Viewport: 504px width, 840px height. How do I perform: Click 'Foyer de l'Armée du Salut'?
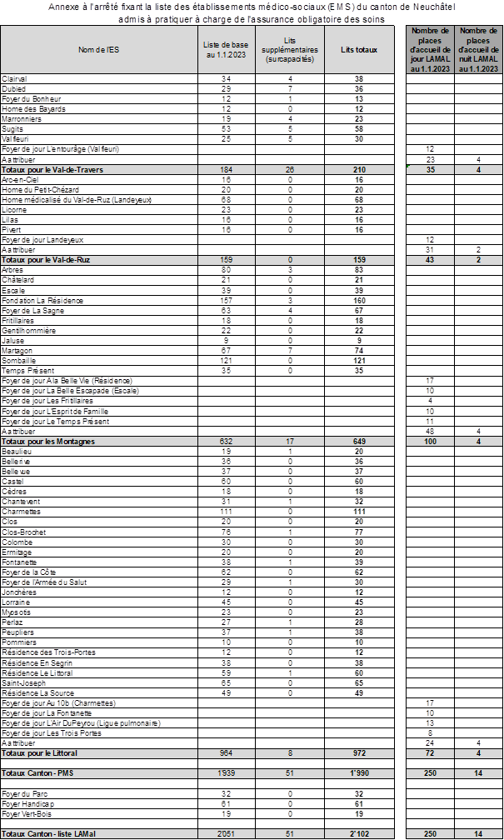coord(44,582)
